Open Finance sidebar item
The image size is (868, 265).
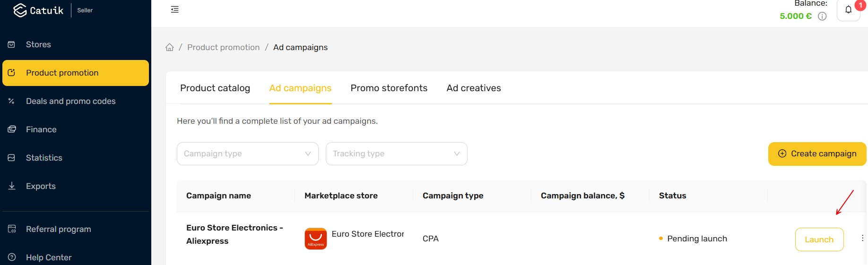(41, 129)
